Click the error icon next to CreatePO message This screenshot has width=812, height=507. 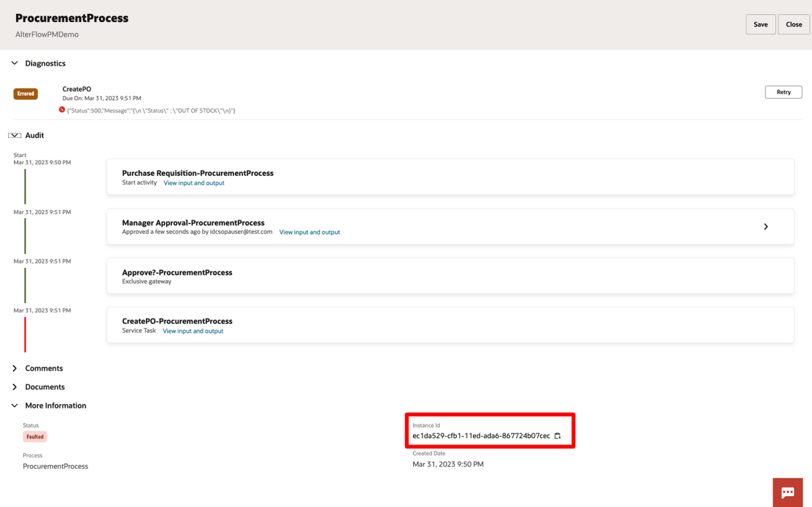pos(61,111)
